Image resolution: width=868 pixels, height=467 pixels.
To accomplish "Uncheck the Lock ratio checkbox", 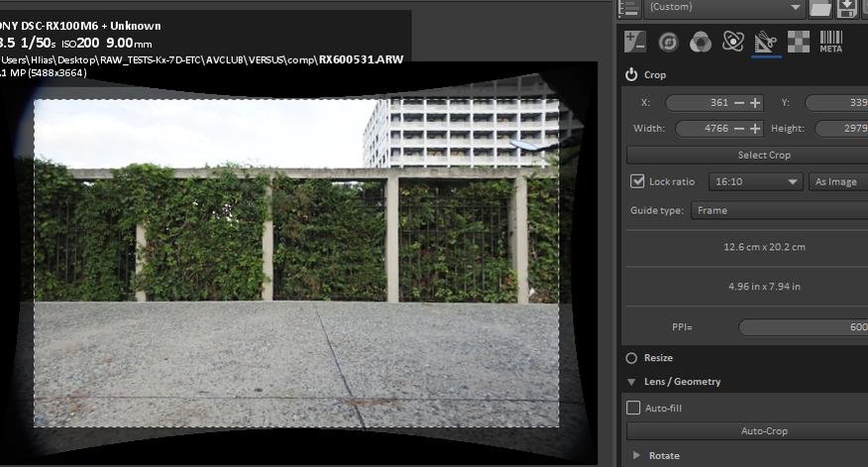I will (x=637, y=181).
